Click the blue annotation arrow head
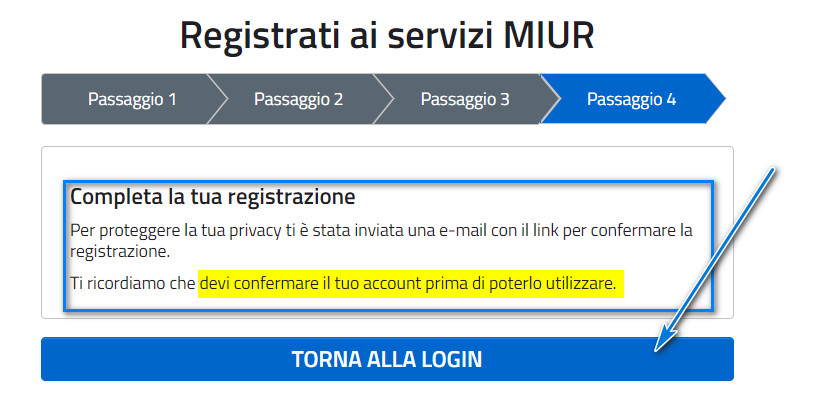Viewport: 813px width, 414px height. pos(665,339)
